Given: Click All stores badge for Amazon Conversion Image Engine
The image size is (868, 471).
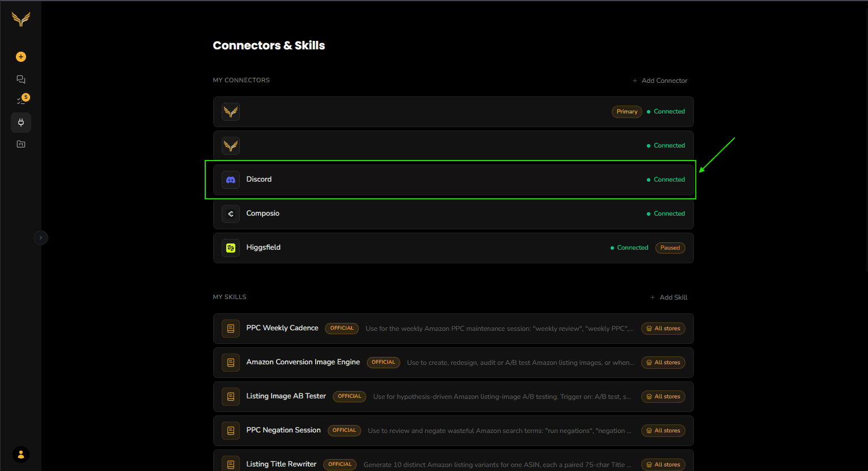Looking at the screenshot, I should (x=663, y=363).
